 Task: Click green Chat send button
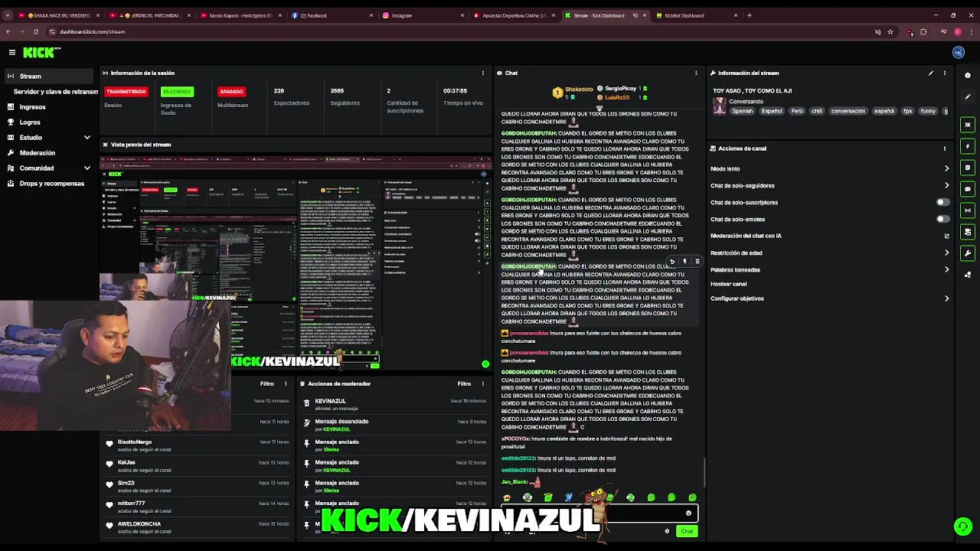pyautogui.click(x=687, y=531)
